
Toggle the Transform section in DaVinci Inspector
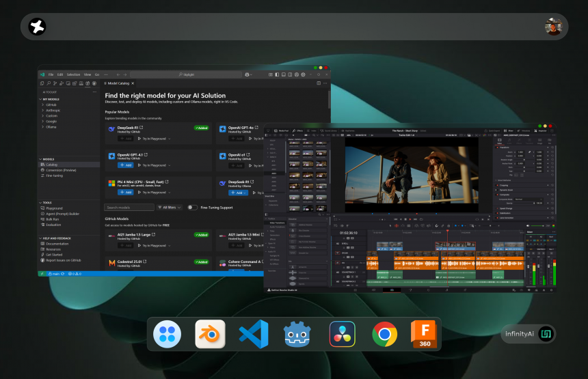(x=497, y=148)
